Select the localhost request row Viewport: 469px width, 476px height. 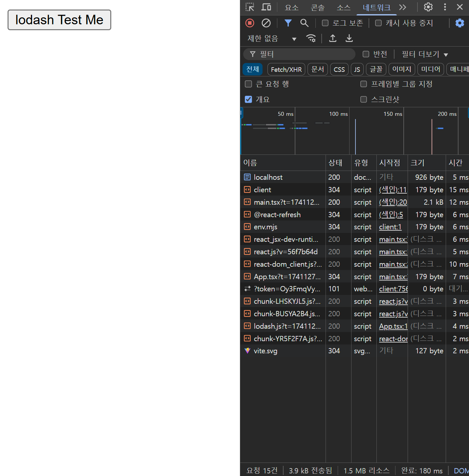(x=354, y=177)
